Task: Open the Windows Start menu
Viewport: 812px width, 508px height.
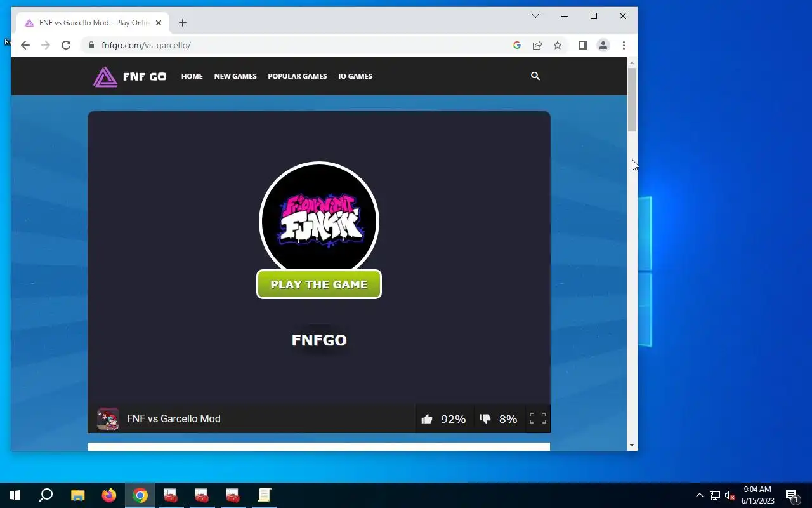Action: [15, 495]
